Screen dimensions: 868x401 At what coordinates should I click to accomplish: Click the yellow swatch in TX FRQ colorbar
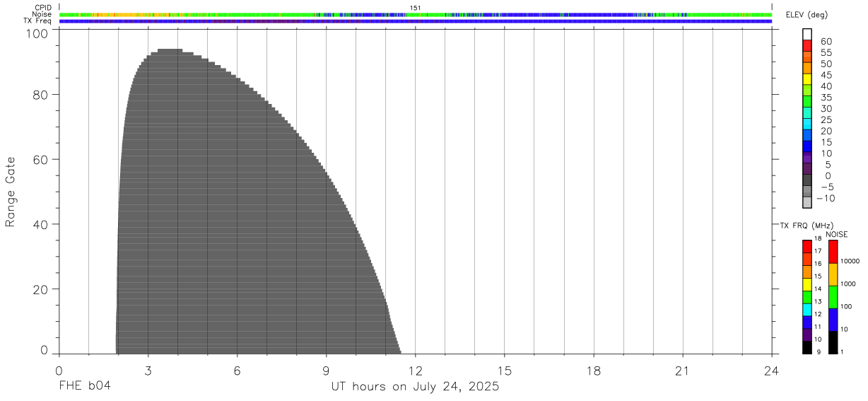[807, 284]
